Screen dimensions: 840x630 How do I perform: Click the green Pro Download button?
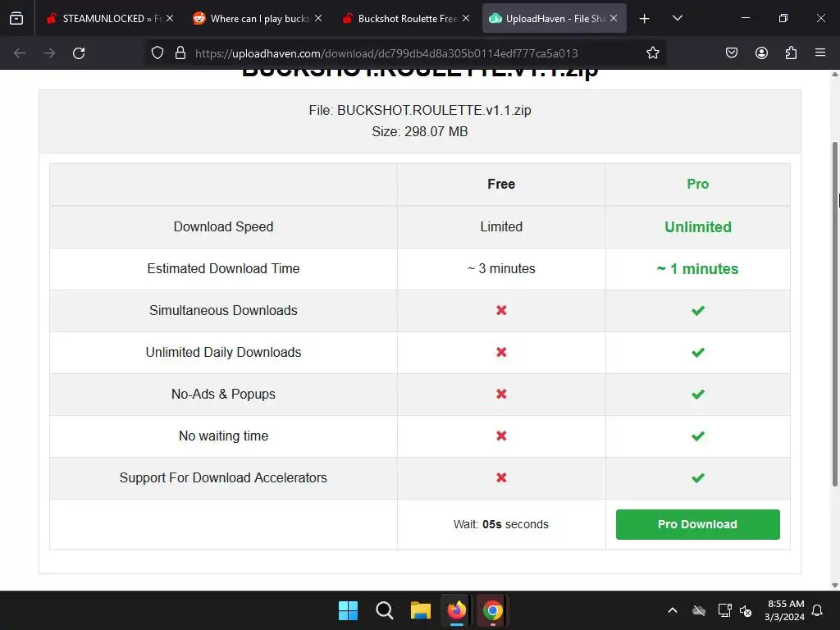[697, 524]
